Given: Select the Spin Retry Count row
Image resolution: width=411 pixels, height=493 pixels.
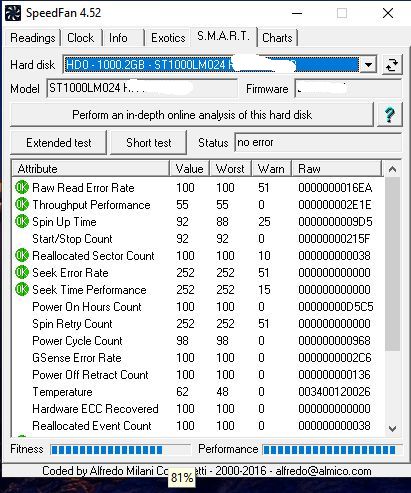Looking at the screenshot, I should pos(198,324).
